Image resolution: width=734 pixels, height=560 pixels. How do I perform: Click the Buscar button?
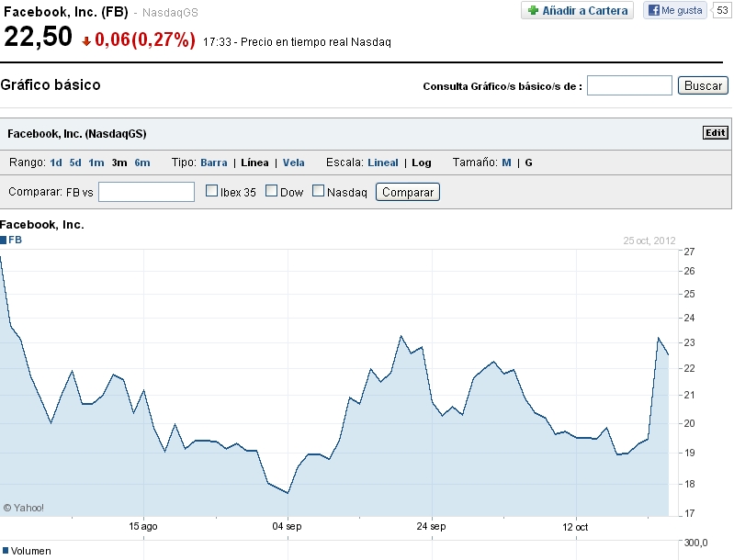tap(703, 85)
